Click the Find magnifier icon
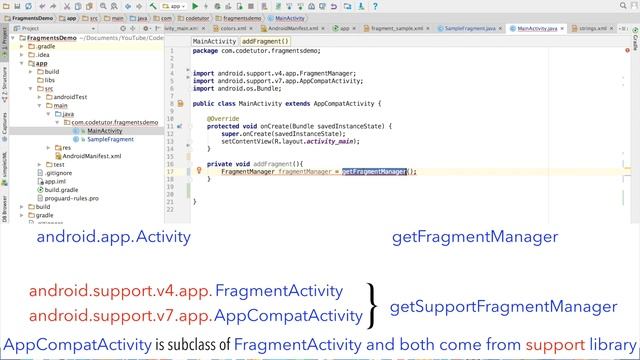The height and width of the screenshot is (360, 640). [x=103, y=6]
